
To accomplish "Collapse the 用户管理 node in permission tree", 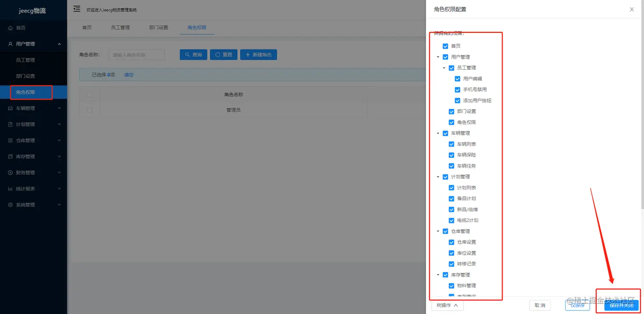I will (x=438, y=57).
